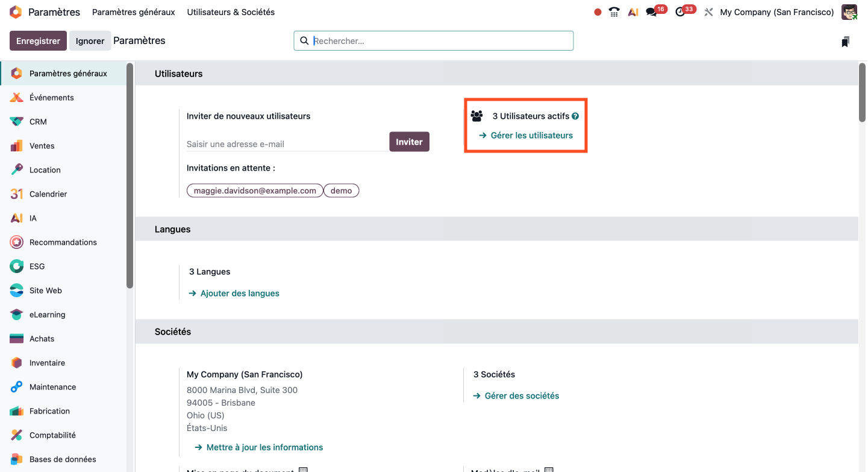Click the Odoo Paramètres app logo icon

pyautogui.click(x=16, y=12)
